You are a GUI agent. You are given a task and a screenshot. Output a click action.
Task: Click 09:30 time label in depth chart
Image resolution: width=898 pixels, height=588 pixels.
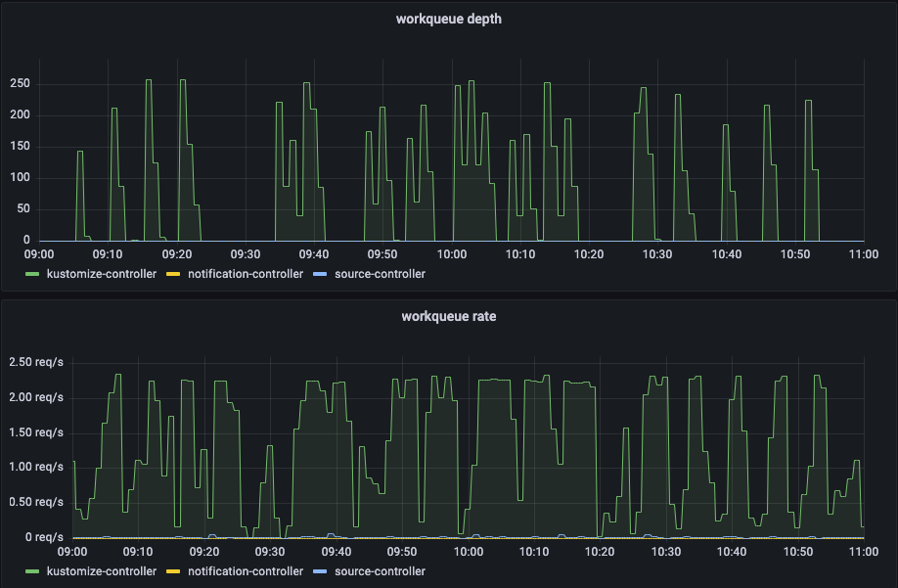pyautogui.click(x=246, y=254)
